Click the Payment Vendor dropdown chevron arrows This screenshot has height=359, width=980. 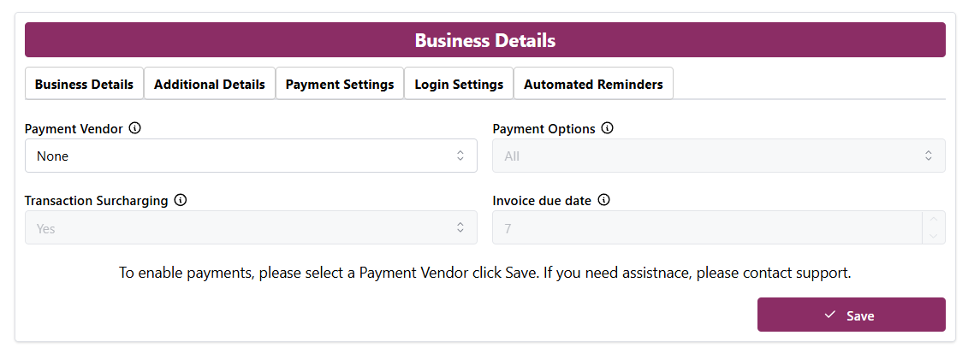(x=460, y=156)
